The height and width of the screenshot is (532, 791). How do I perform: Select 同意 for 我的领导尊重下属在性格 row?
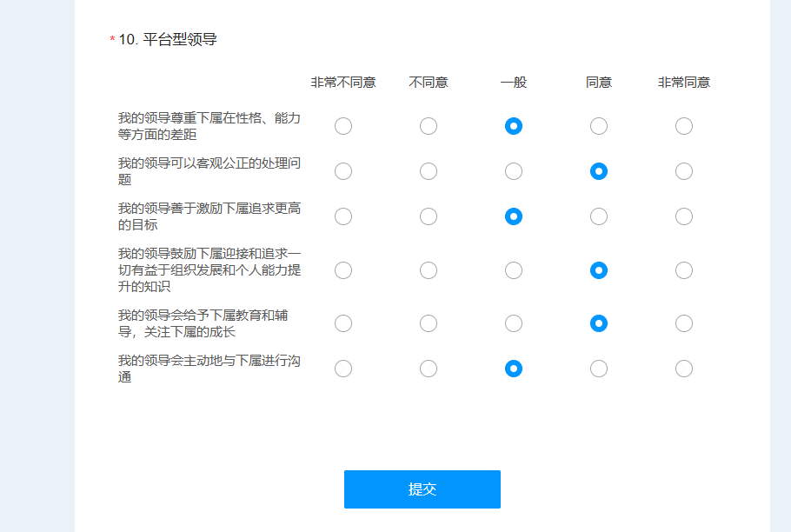click(599, 126)
